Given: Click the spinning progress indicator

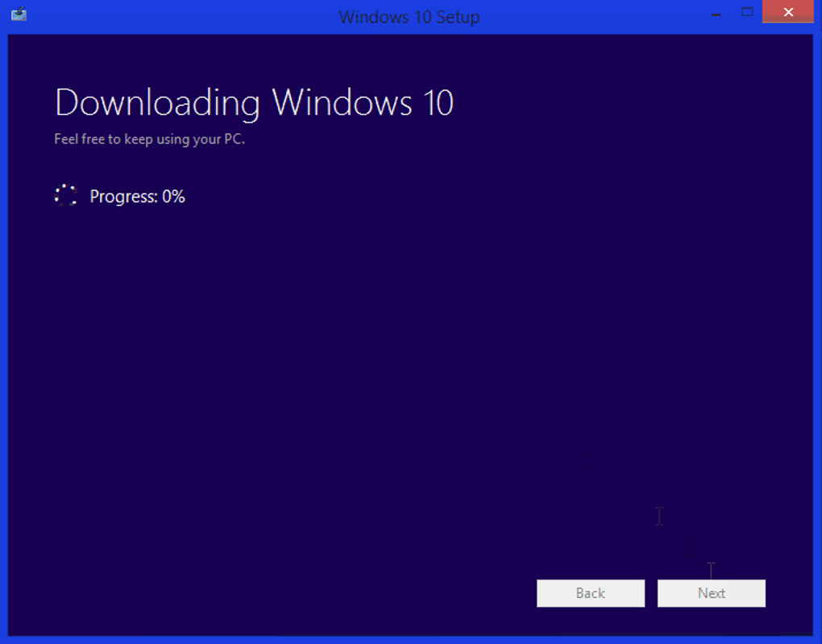Looking at the screenshot, I should pyautogui.click(x=66, y=196).
